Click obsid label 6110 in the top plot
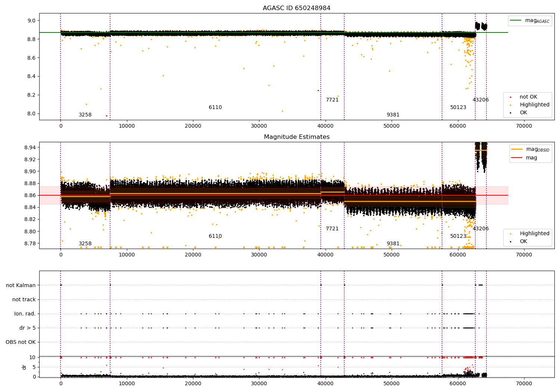This screenshot has width=560, height=392. (x=215, y=108)
